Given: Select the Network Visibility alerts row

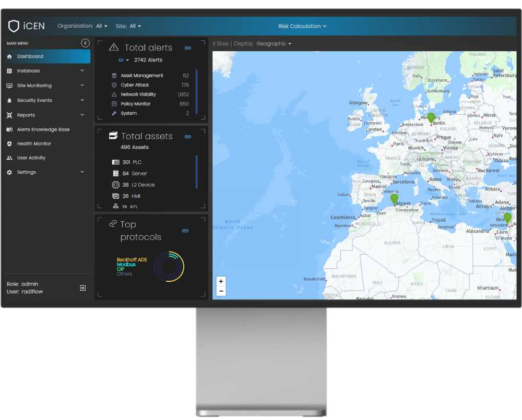Looking at the screenshot, I should tap(150, 94).
